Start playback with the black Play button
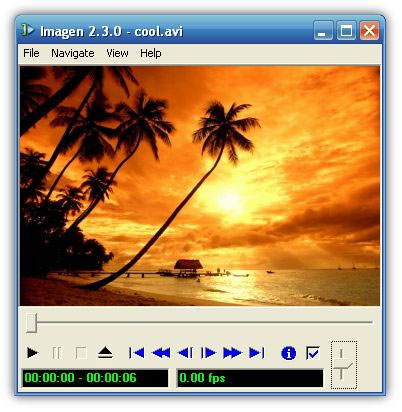The image size is (402, 412). pos(32,352)
